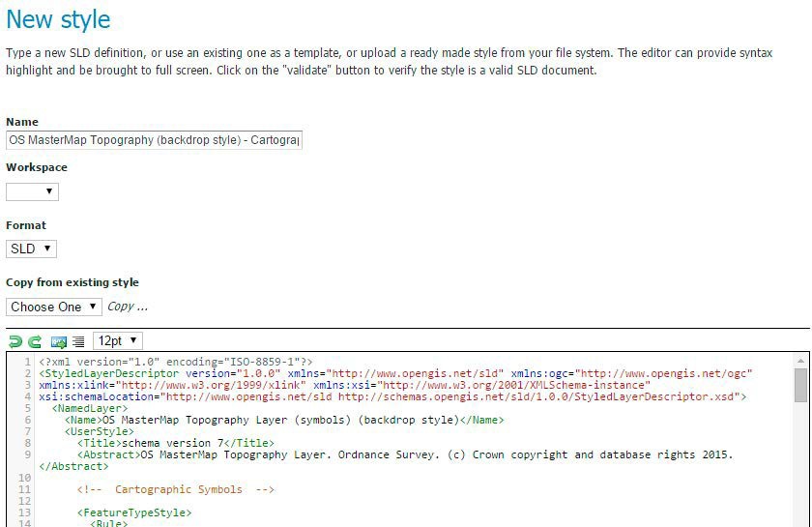Click the xsi:schemaLocation line
Viewport: 812px width, 527px height.
pyautogui.click(x=392, y=396)
